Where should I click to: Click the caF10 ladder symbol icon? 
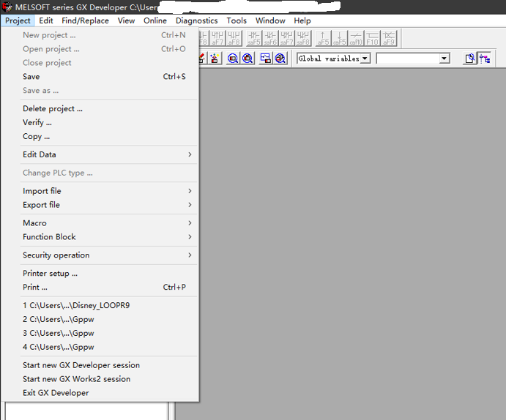[x=356, y=38]
